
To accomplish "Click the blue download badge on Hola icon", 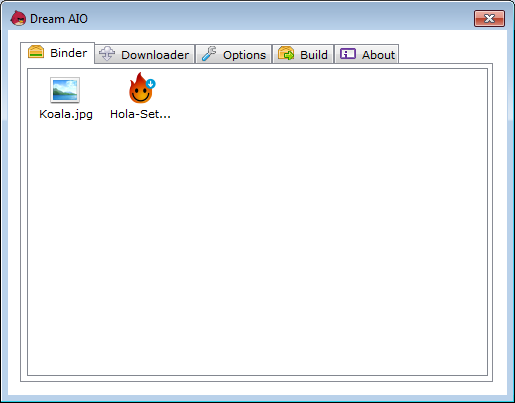I will (x=151, y=84).
